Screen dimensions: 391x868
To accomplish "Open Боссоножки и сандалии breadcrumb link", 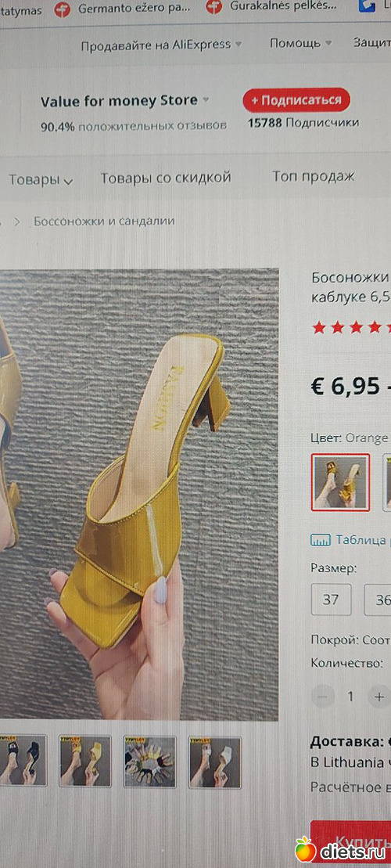I will tap(105, 221).
